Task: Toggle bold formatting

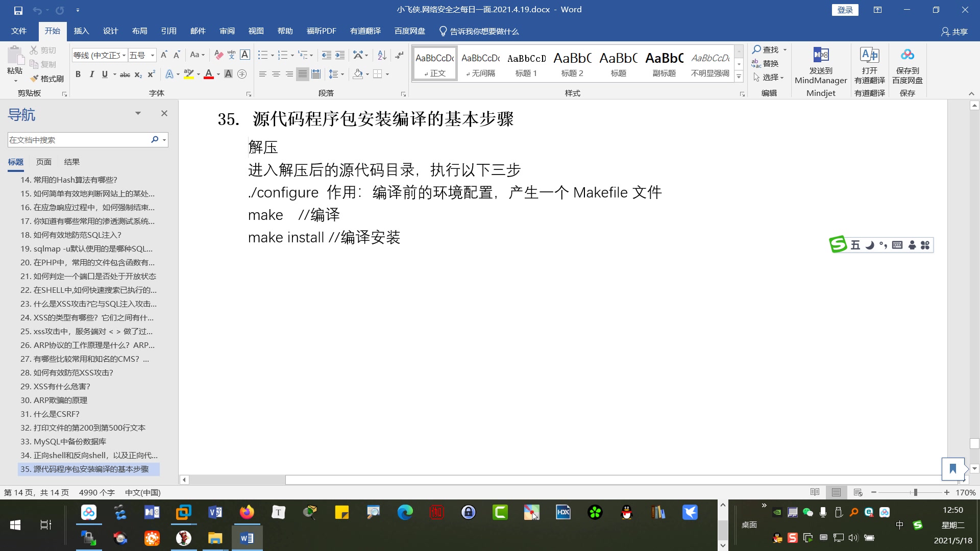Action: point(78,74)
